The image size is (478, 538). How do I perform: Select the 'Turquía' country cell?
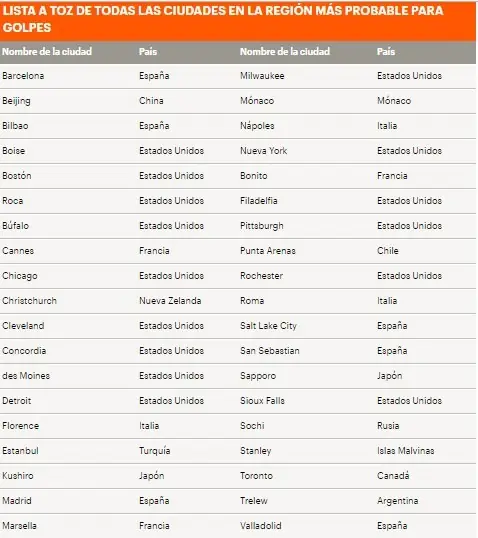pyautogui.click(x=154, y=451)
